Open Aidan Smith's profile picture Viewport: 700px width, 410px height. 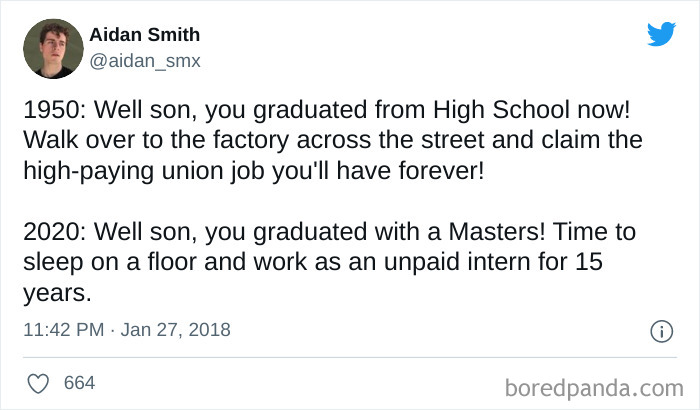click(51, 49)
